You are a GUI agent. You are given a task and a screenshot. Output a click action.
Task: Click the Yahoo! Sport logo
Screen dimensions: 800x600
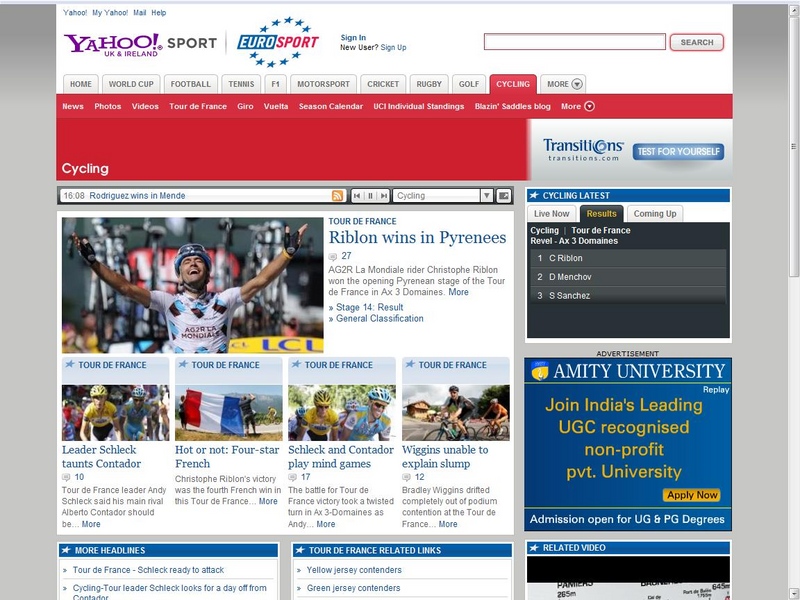coord(140,44)
